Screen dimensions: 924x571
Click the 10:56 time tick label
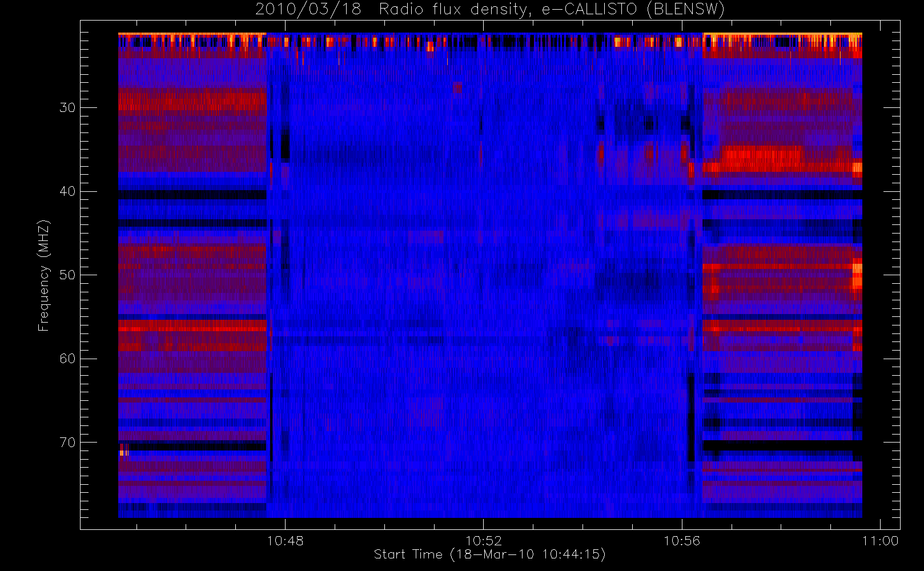[682, 541]
